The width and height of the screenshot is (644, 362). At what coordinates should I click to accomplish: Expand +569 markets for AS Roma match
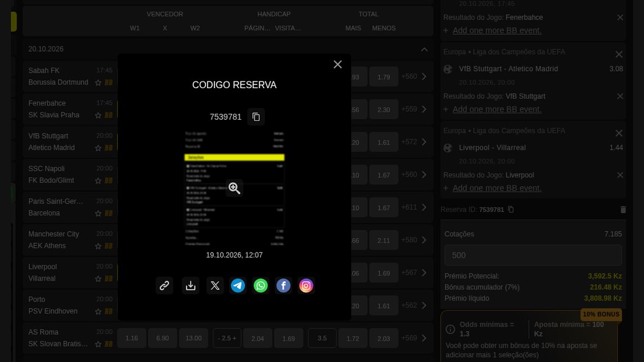[x=414, y=338]
